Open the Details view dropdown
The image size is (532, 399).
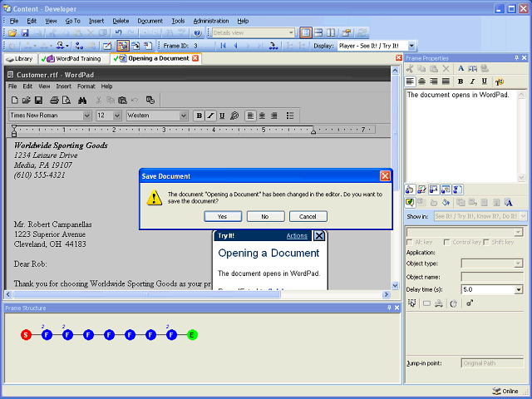[291, 33]
